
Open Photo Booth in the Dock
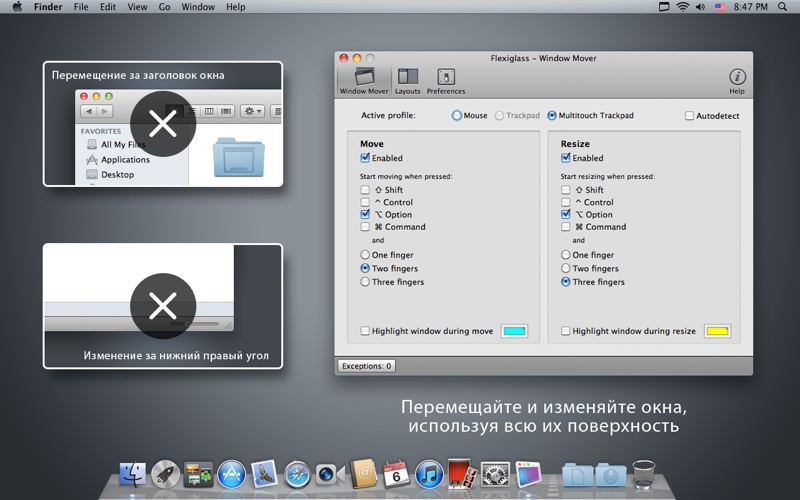(x=462, y=473)
